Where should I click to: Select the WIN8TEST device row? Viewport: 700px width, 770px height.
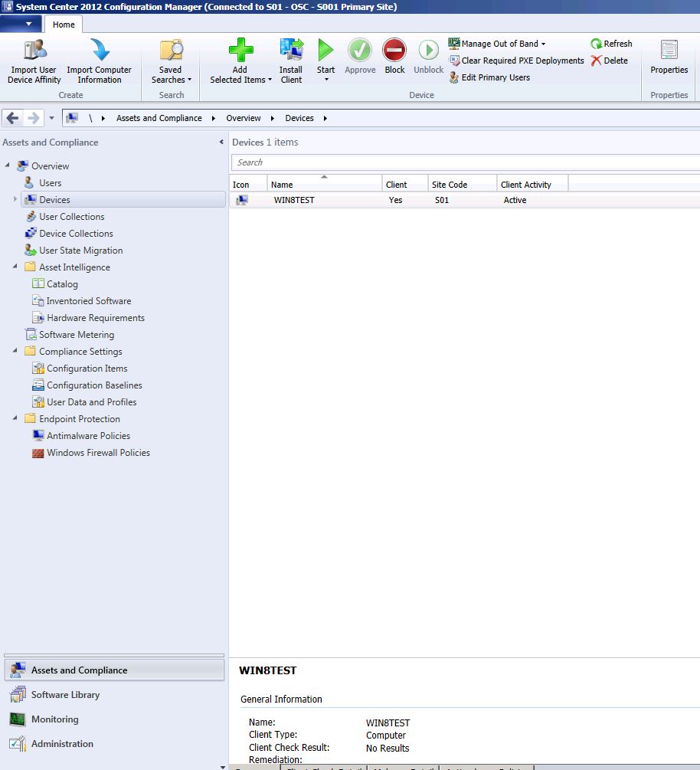pyautogui.click(x=294, y=200)
